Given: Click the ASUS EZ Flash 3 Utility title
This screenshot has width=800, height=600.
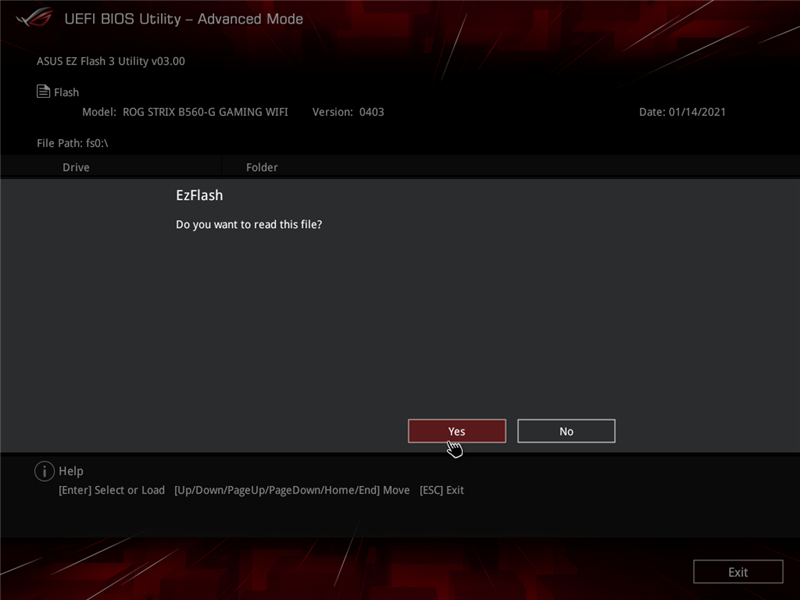Looking at the screenshot, I should pyautogui.click(x=111, y=61).
